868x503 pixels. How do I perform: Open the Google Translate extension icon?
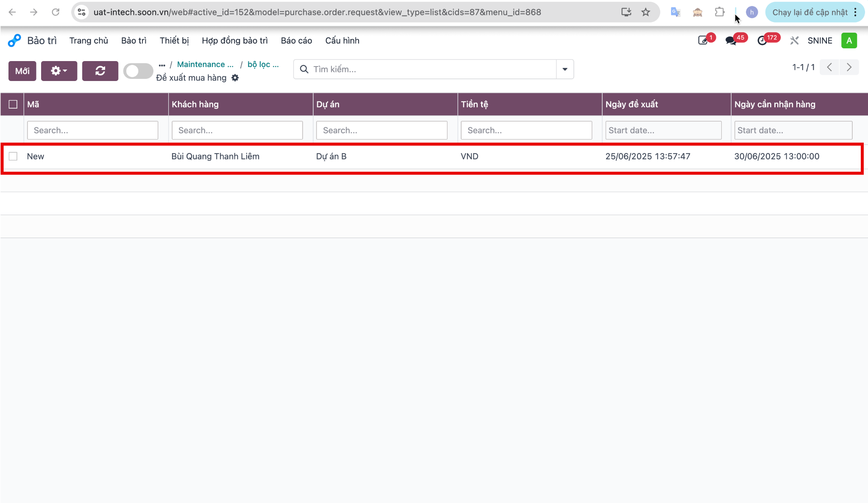(676, 12)
